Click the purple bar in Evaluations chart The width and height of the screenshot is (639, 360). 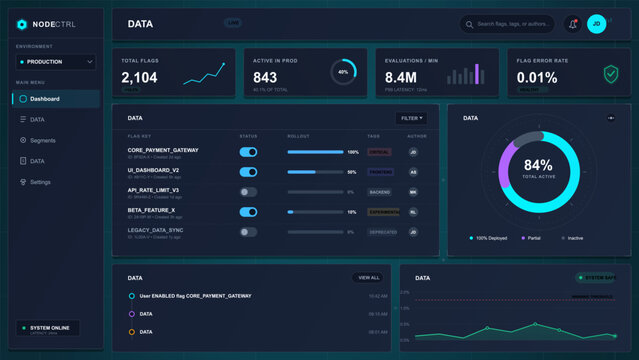click(x=477, y=74)
